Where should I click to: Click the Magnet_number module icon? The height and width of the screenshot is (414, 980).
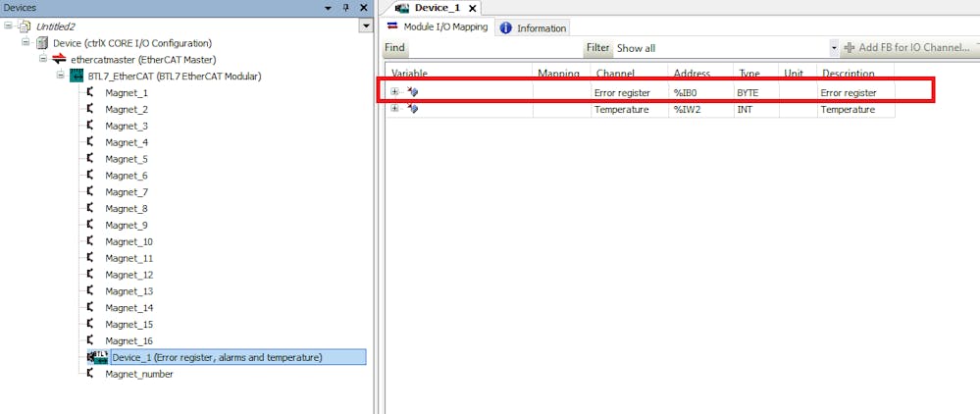pyautogui.click(x=91, y=374)
